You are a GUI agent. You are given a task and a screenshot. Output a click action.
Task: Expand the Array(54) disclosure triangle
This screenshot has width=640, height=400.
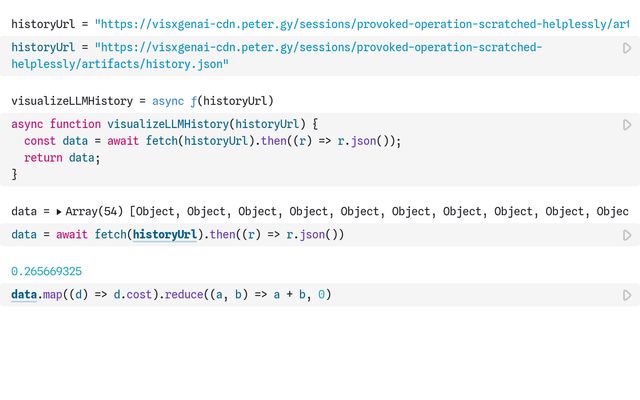click(x=59, y=212)
